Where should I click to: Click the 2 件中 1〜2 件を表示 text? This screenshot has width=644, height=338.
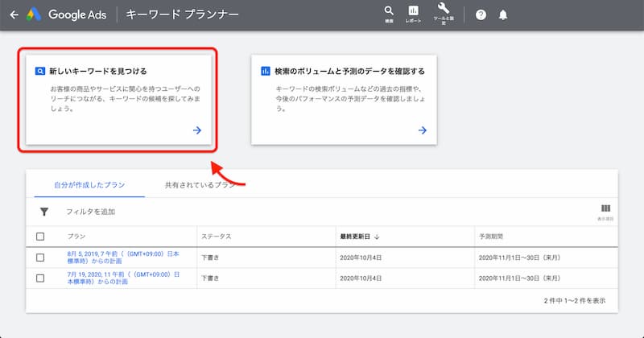pyautogui.click(x=575, y=301)
